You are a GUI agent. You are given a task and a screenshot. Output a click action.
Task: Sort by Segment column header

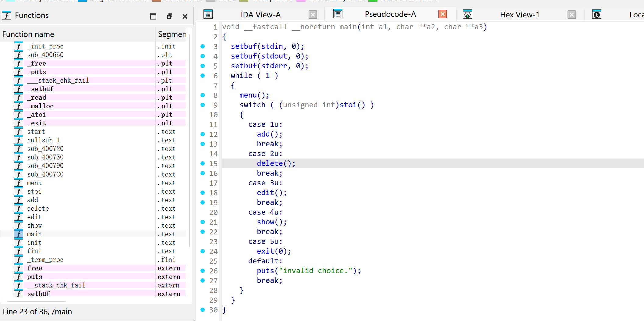tap(172, 34)
